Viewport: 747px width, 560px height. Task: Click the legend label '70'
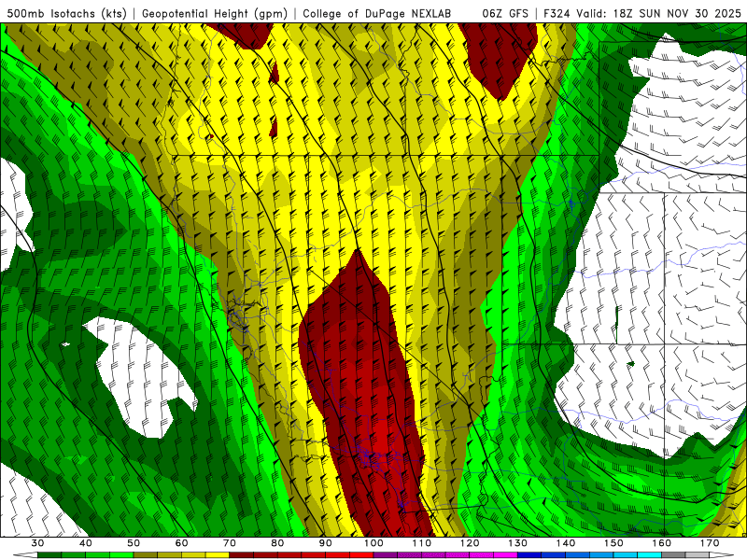(230, 543)
